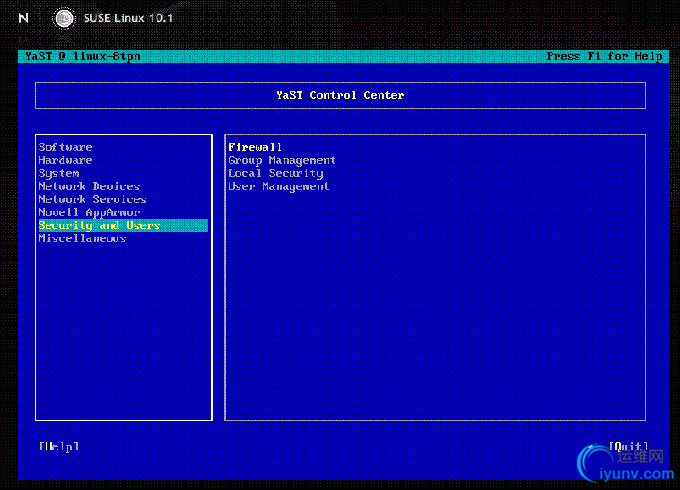
Task: Click the [Quit] button
Action: point(628,446)
